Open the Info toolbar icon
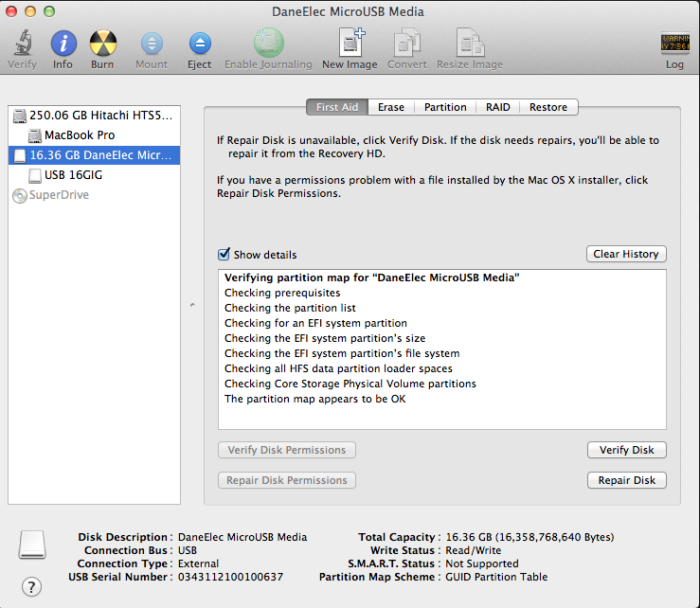This screenshot has height=608, width=700. [63, 44]
